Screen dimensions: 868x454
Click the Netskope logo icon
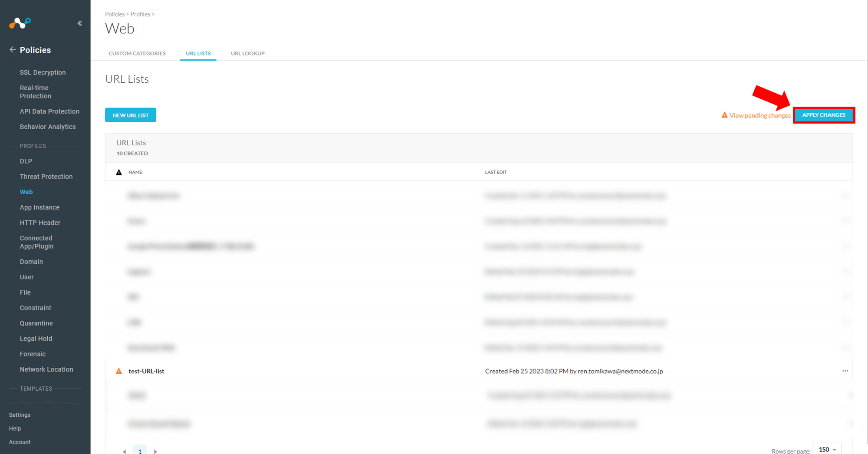[19, 23]
